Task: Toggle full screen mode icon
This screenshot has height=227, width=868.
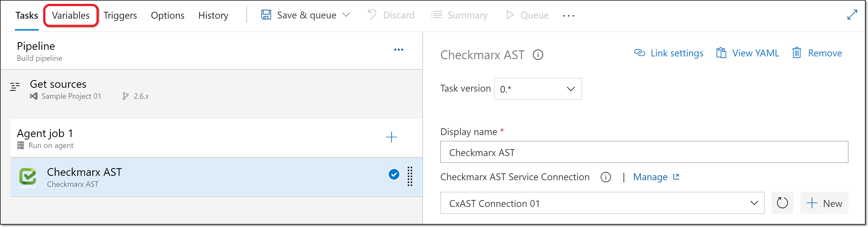Action: pos(852,15)
